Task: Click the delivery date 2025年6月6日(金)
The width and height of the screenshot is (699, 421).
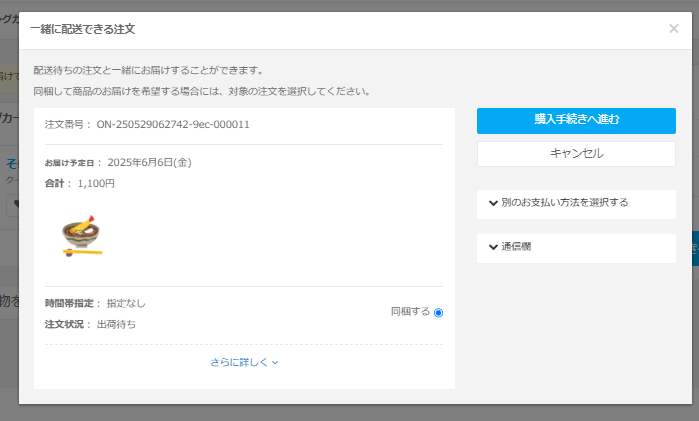Action: click(149, 162)
